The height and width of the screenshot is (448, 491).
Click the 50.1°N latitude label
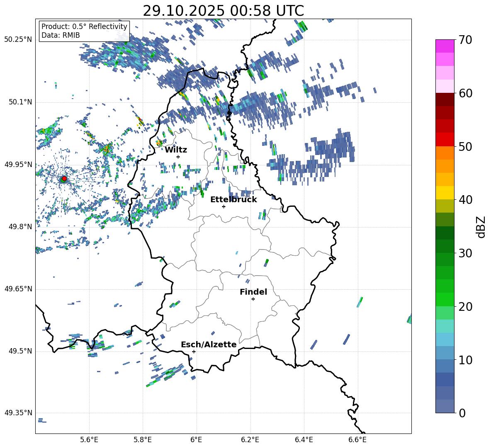(x=20, y=102)
